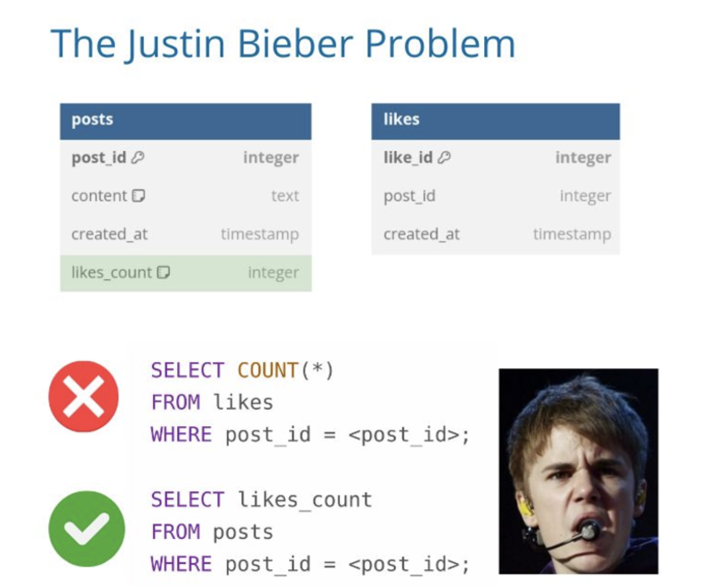Select the posts table header
The height and width of the screenshot is (588, 702).
(185, 120)
